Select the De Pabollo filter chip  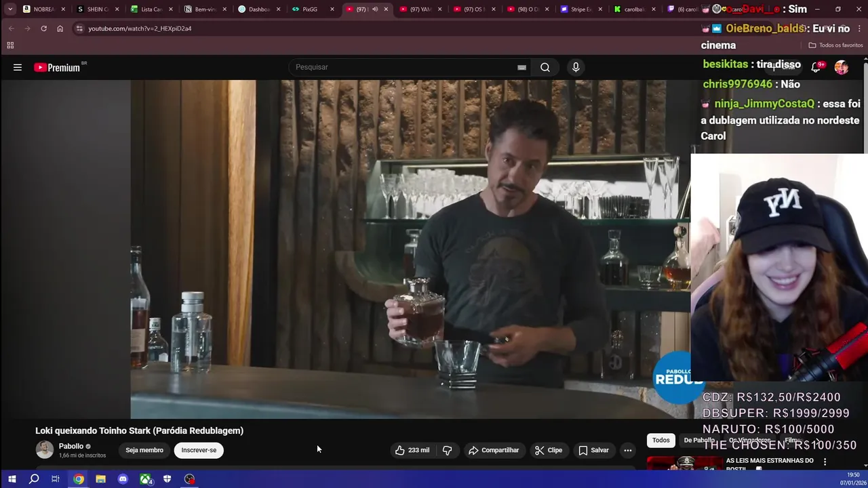coord(699,441)
